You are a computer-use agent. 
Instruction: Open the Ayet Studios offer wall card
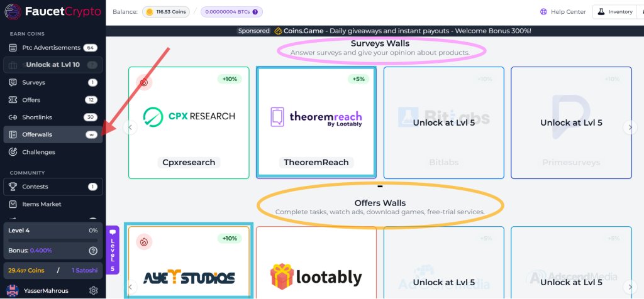[x=189, y=262]
